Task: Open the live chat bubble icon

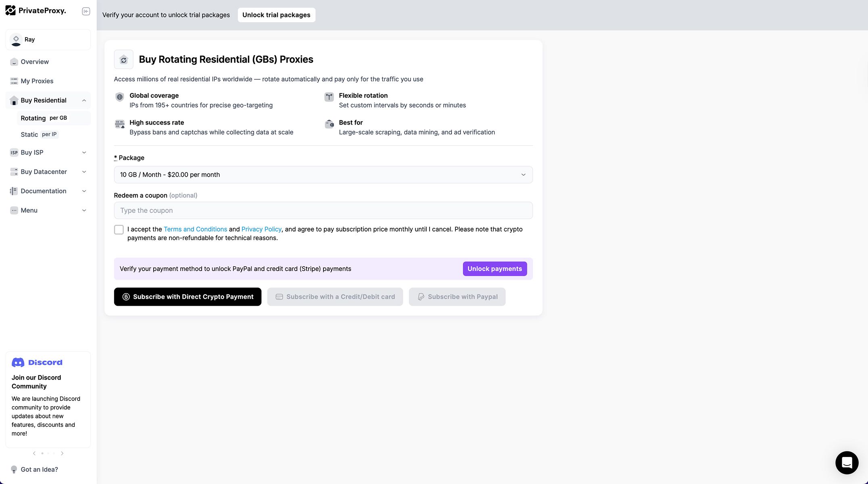Action: [x=847, y=463]
